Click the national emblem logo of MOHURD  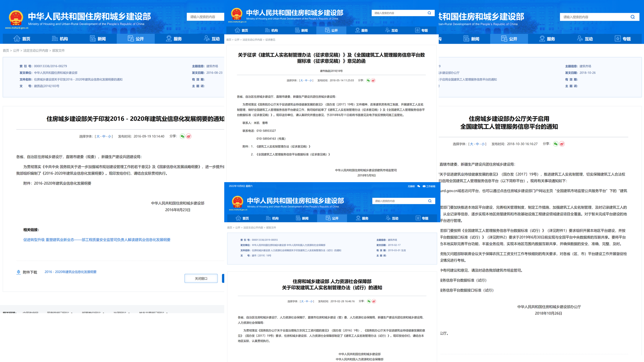16,18
